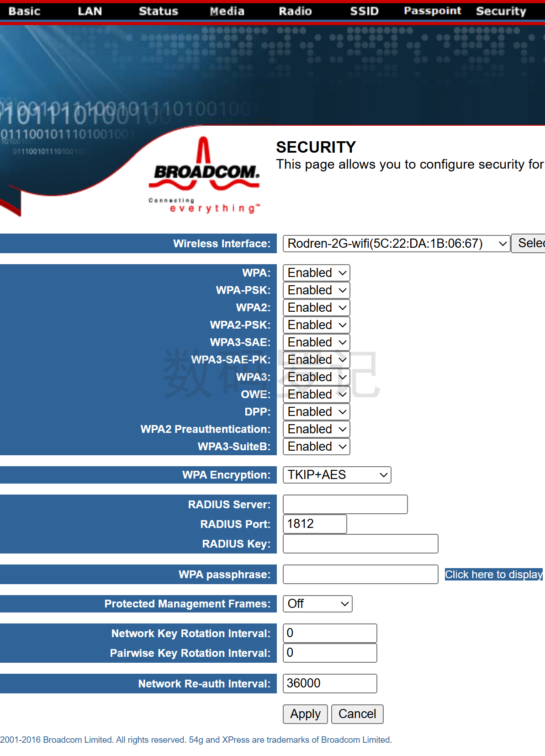
Task: Click the 'Click here to display' link
Action: [493, 575]
